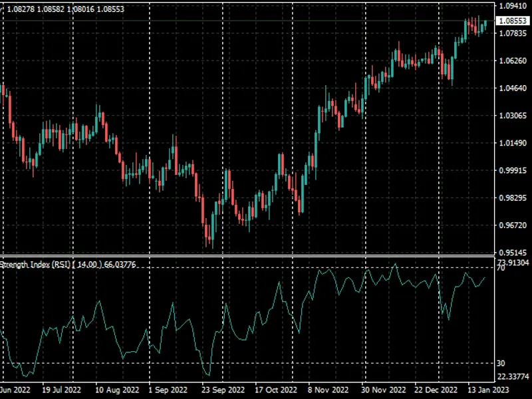Click the 1.04640 price axis label
This screenshot has width=532, height=399.
513,88
